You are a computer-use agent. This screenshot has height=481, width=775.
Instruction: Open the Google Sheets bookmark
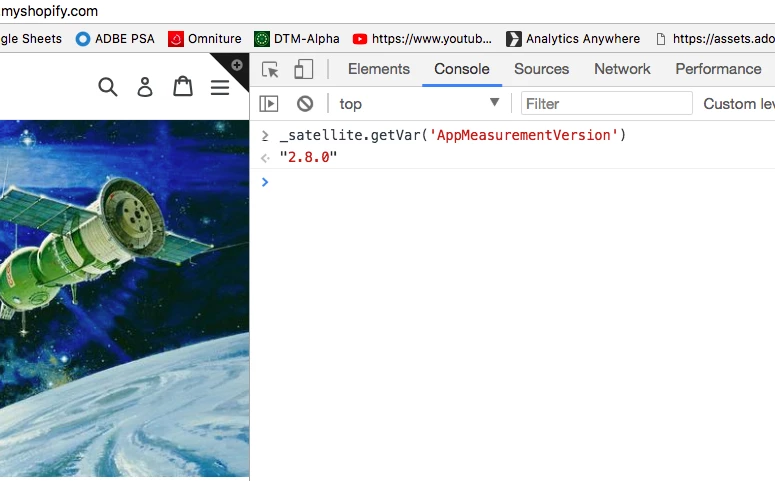31,39
